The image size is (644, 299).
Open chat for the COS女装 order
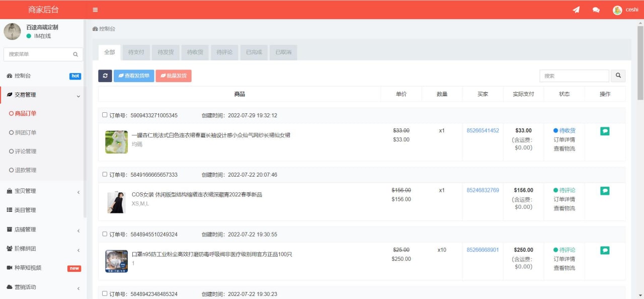tap(605, 191)
